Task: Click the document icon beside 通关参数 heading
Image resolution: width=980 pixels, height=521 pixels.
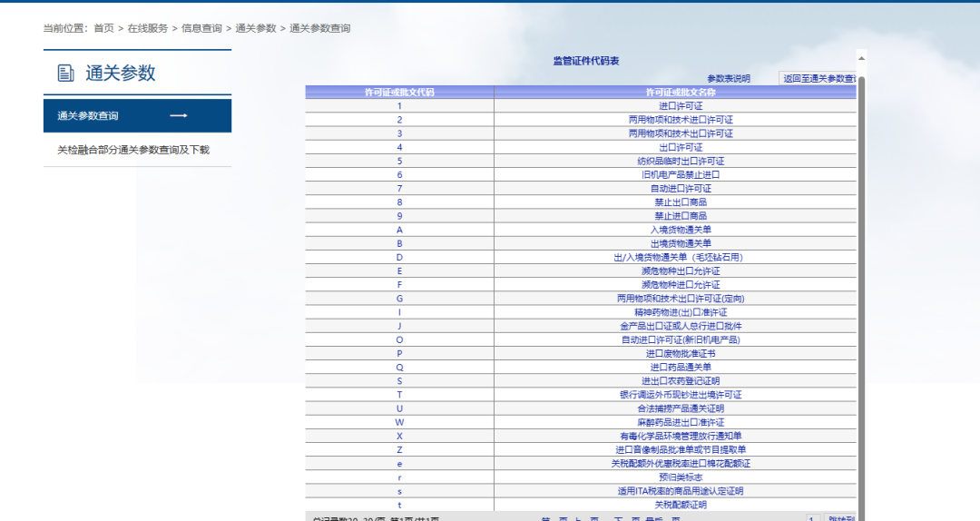Action: pos(65,74)
